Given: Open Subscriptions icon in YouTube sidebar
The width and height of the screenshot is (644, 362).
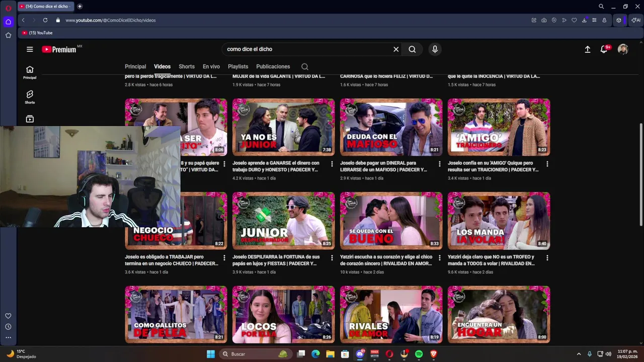Looking at the screenshot, I should click(30, 119).
